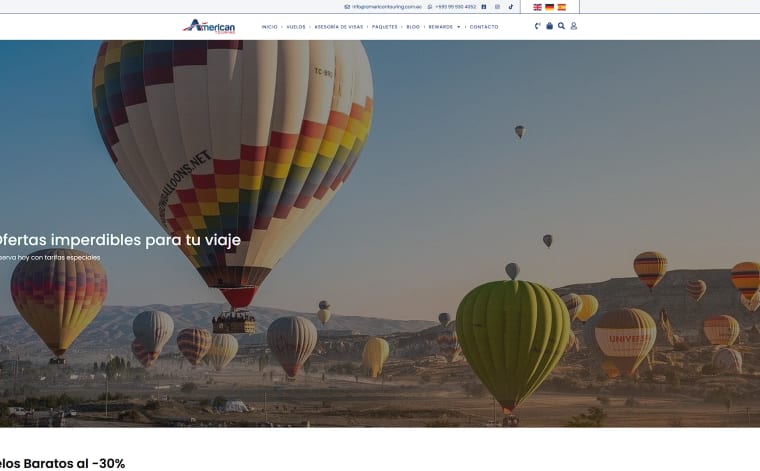Expand the Rewards dropdown arrow

pyautogui.click(x=459, y=27)
